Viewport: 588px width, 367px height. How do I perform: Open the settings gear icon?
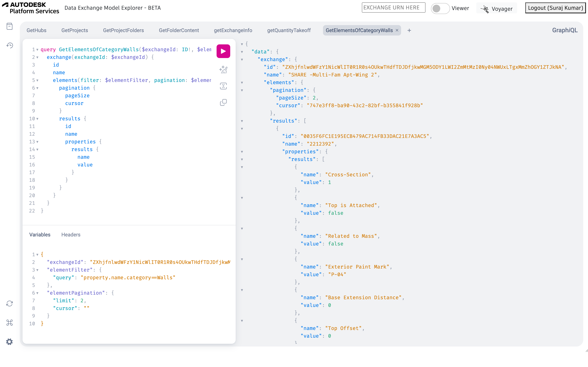click(9, 342)
